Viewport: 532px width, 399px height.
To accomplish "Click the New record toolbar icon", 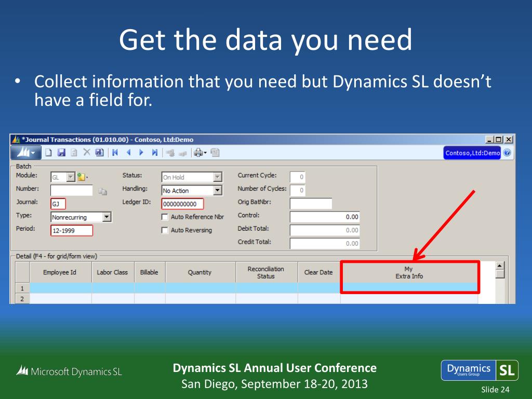I will [x=48, y=153].
